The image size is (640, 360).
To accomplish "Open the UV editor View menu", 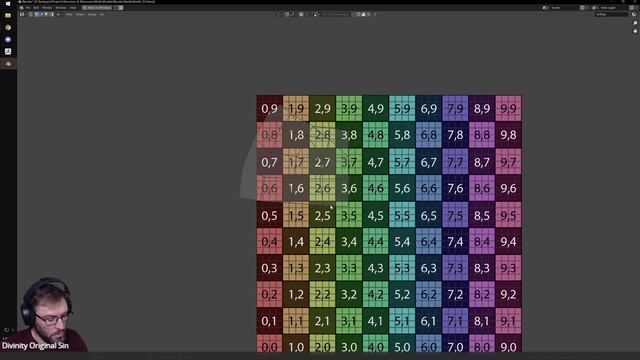I will 69,14.
